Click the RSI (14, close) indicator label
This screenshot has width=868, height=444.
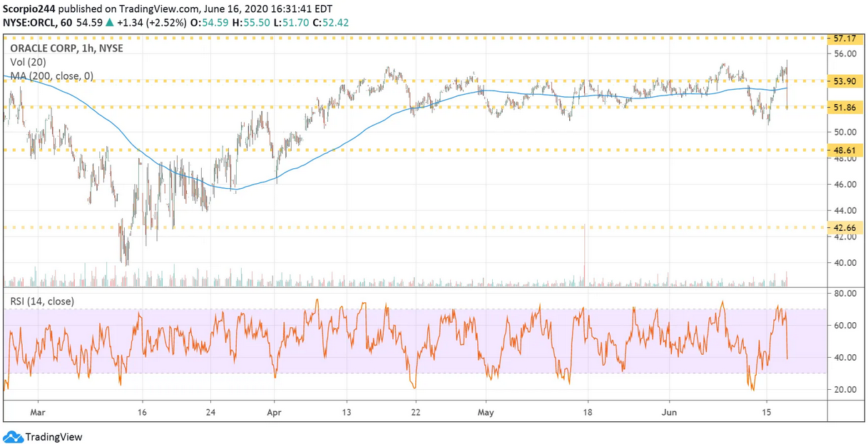click(x=41, y=301)
